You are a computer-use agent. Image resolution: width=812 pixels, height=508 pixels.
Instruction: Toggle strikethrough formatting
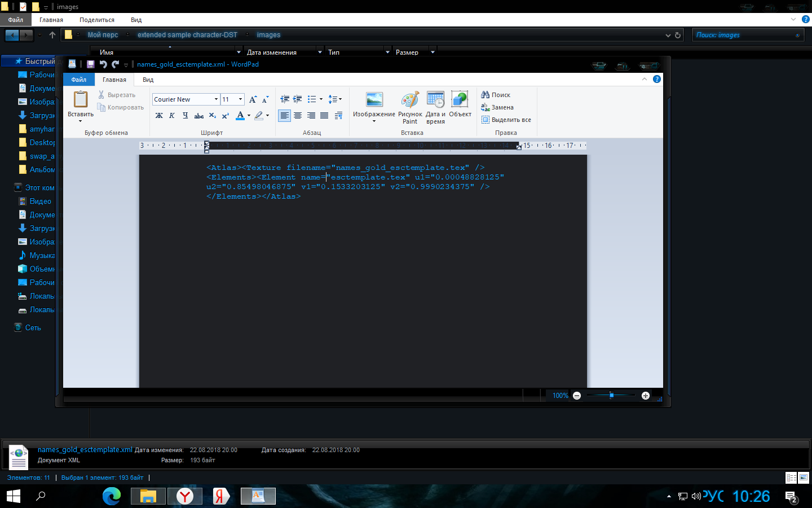click(198, 116)
